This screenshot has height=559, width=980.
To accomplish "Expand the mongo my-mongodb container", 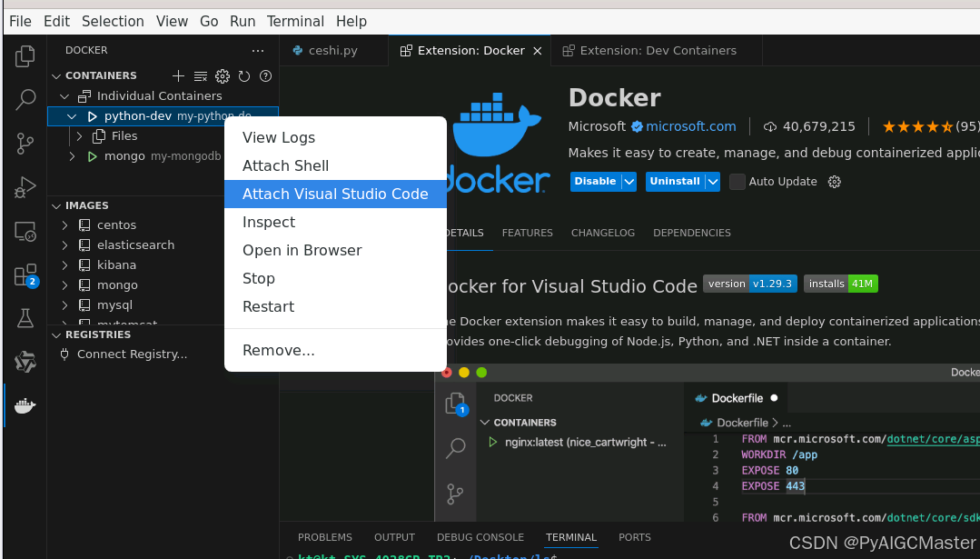I will click(72, 156).
